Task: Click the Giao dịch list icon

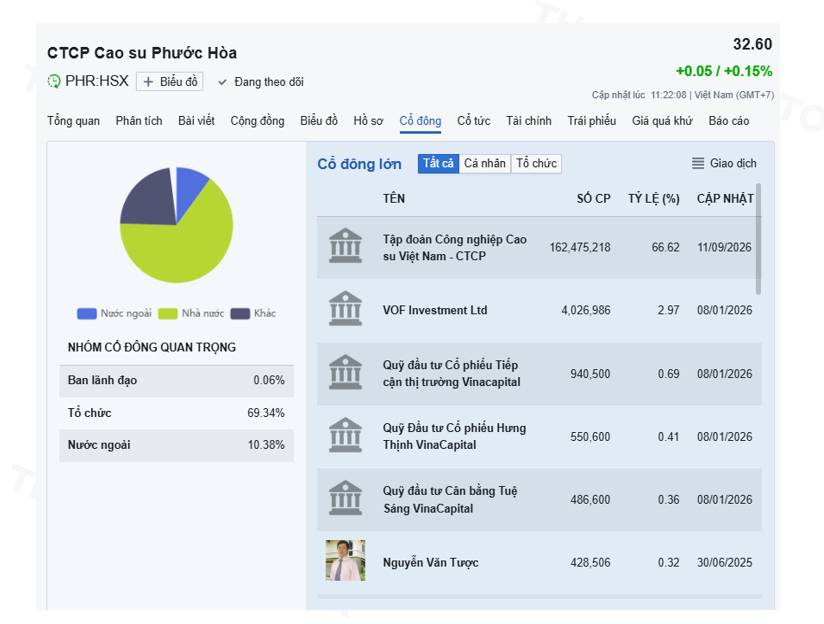Action: pos(697,163)
